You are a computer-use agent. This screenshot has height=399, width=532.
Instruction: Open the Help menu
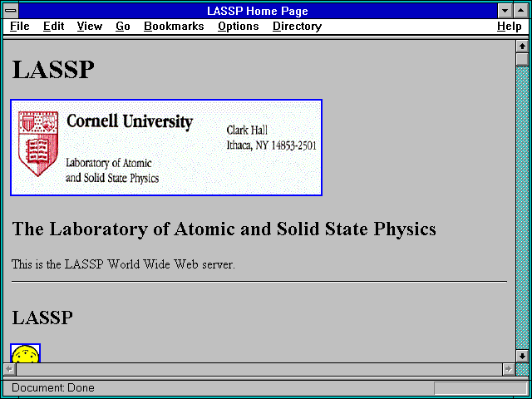pos(510,27)
